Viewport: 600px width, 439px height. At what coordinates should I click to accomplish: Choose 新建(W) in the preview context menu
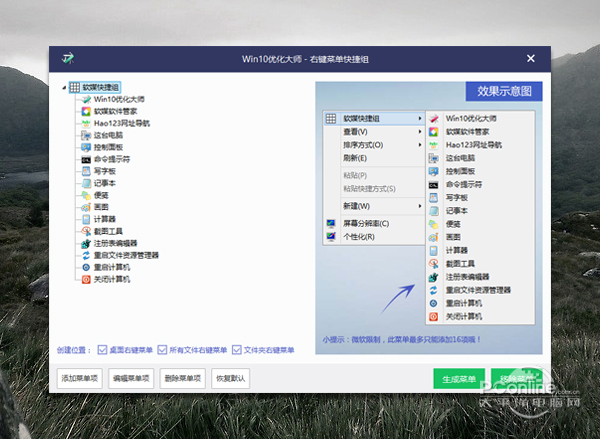[x=356, y=206]
